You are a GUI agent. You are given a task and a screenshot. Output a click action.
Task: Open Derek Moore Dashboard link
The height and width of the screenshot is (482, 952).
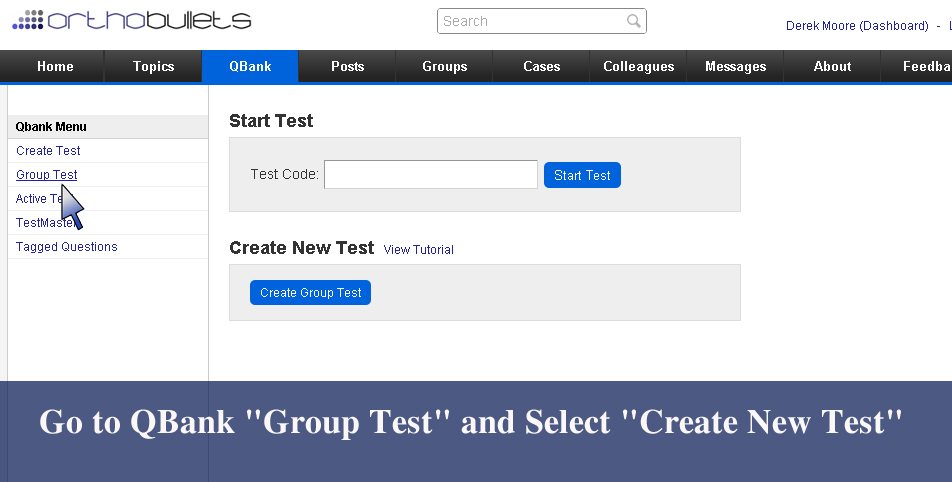[857, 26]
